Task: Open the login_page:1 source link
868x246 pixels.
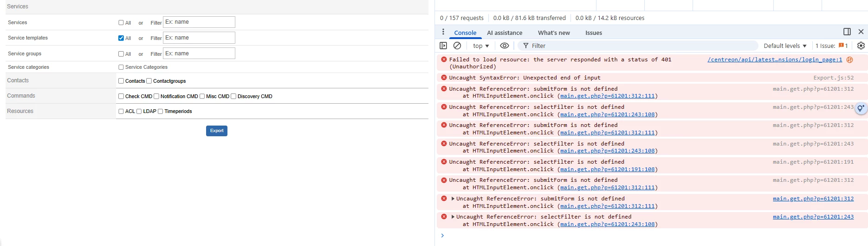Action: [774, 60]
